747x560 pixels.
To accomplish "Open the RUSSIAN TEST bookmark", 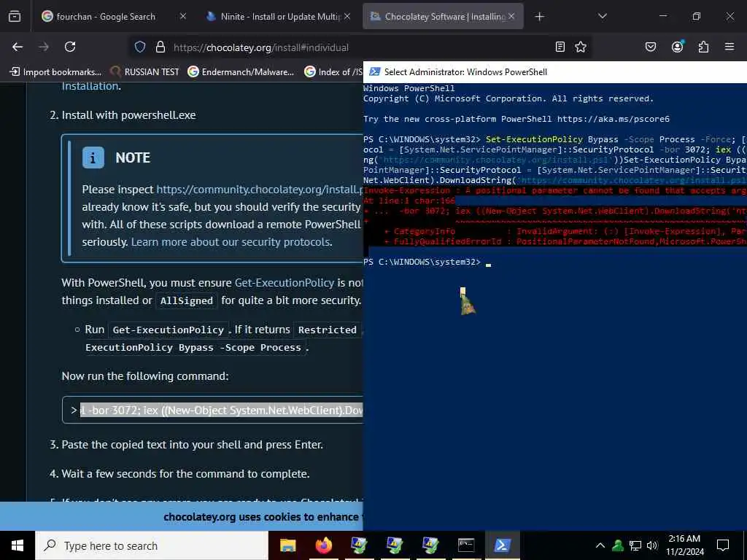I will tap(145, 72).
